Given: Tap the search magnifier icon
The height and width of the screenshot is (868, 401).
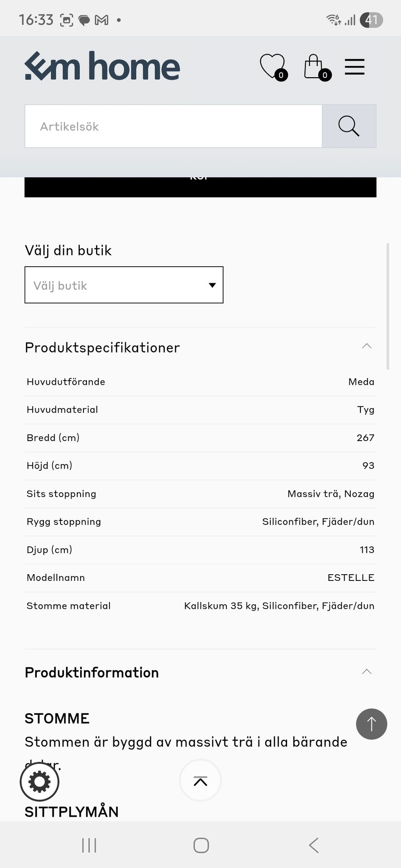Looking at the screenshot, I should [x=349, y=126].
